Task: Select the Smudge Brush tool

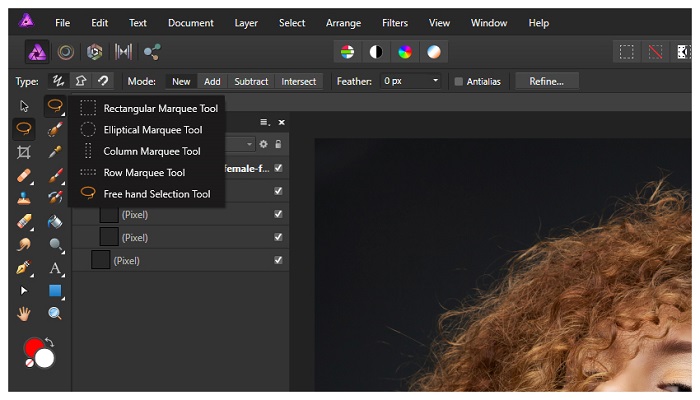Action: point(24,244)
